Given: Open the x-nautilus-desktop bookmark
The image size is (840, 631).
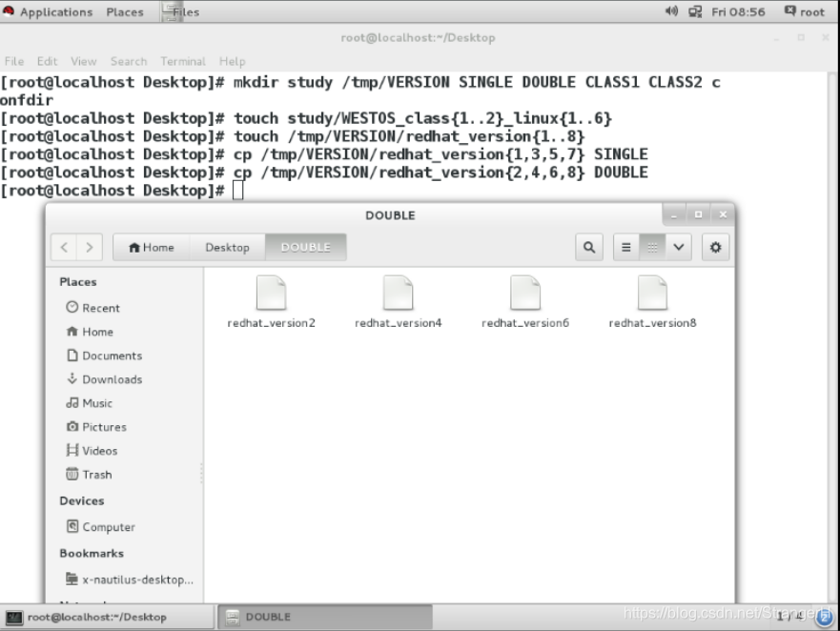Looking at the screenshot, I should (x=129, y=580).
